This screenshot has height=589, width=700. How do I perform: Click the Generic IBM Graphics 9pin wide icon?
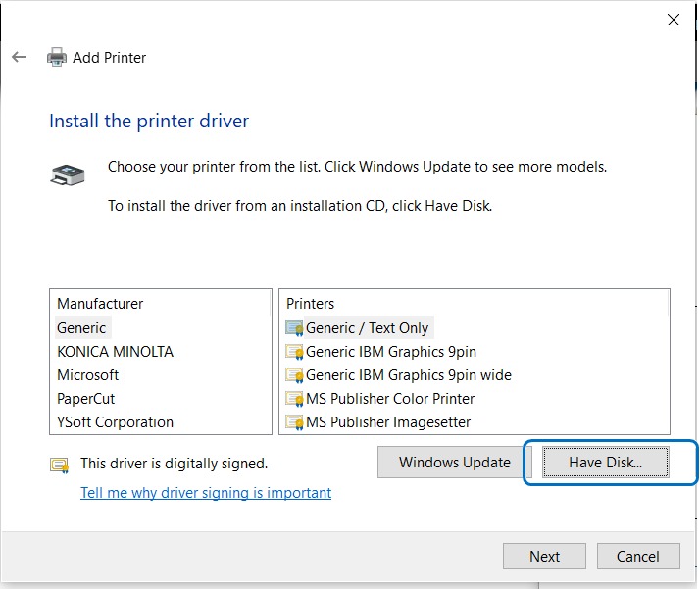(294, 375)
